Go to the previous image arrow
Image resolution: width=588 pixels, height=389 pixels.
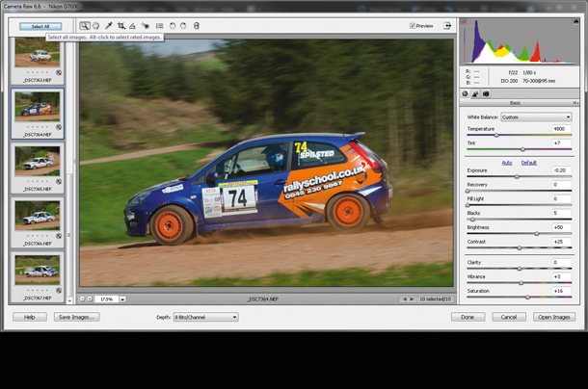click(404, 299)
